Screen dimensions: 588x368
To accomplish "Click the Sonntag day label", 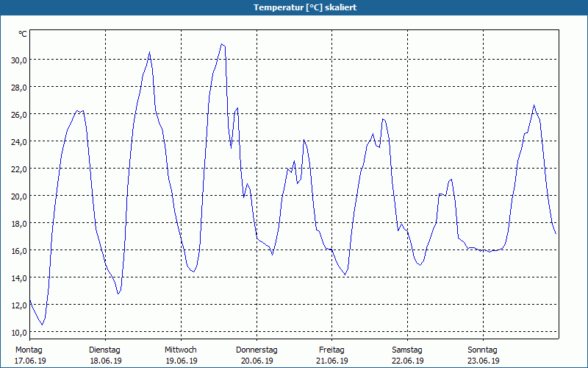I will pyautogui.click(x=482, y=350).
